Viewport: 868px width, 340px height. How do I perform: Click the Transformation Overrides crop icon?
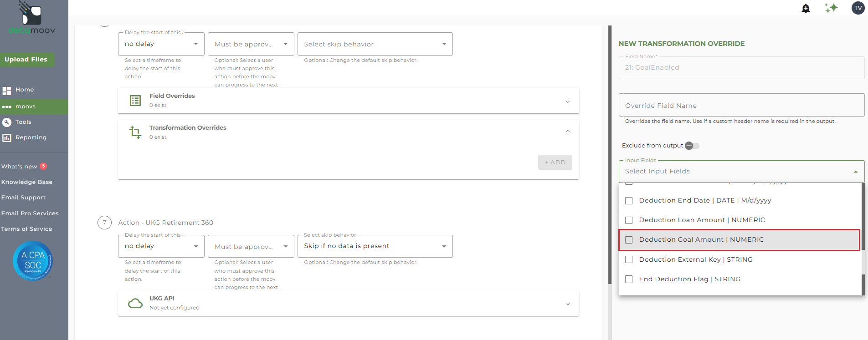click(x=135, y=132)
